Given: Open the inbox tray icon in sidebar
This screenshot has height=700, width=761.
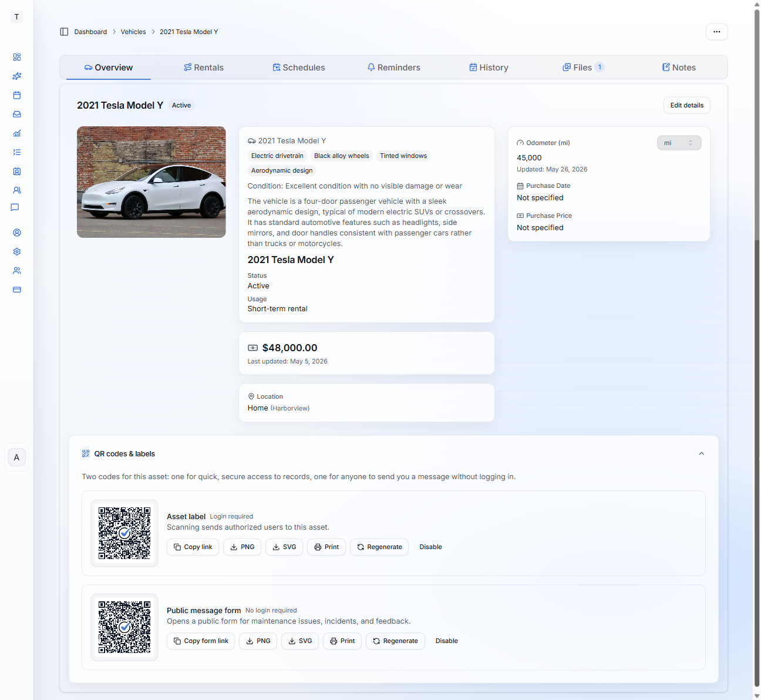Looking at the screenshot, I should 17,115.
